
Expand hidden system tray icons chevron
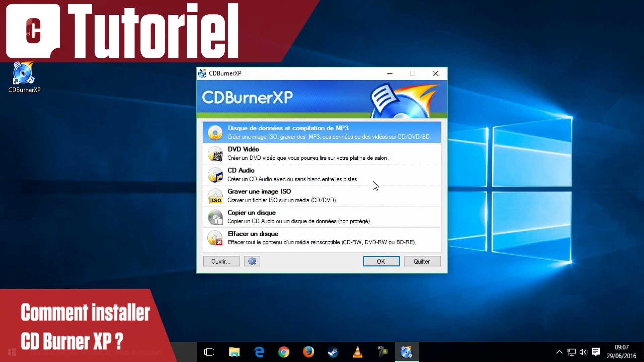[x=559, y=352]
